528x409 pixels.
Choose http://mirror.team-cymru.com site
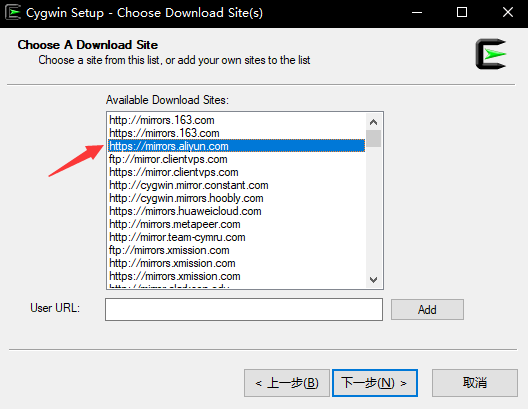[x=236, y=237]
